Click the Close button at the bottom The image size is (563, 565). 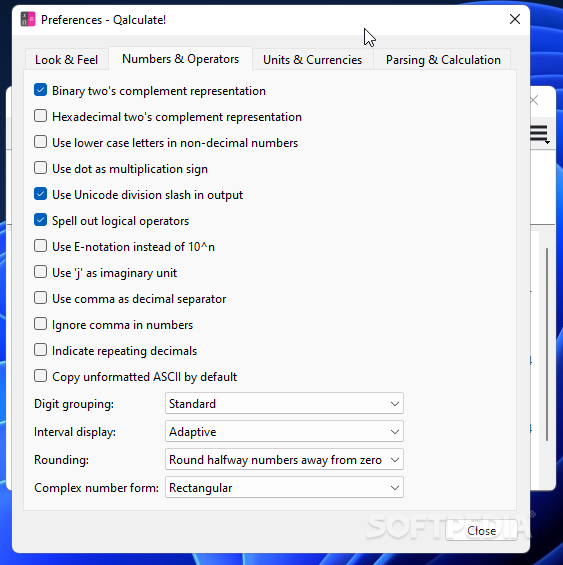(x=481, y=530)
